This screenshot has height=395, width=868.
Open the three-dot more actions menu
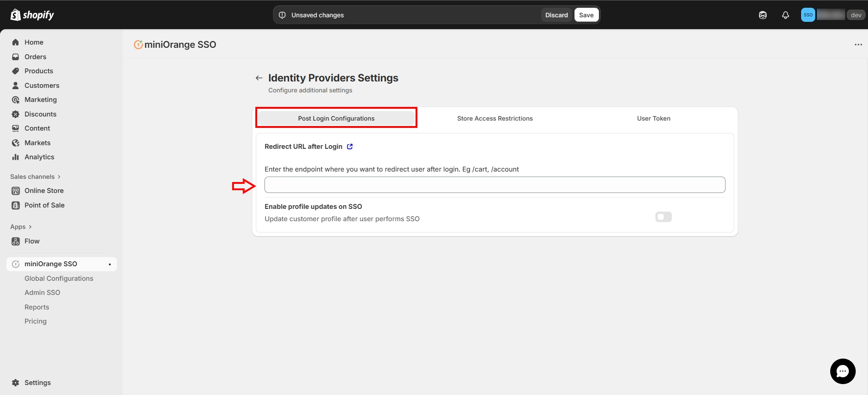(x=858, y=45)
